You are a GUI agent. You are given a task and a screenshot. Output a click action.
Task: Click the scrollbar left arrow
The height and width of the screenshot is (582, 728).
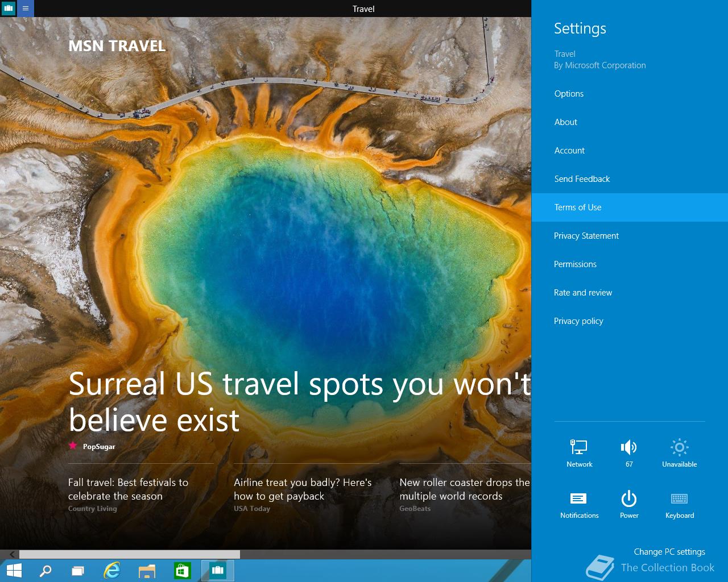click(x=12, y=554)
